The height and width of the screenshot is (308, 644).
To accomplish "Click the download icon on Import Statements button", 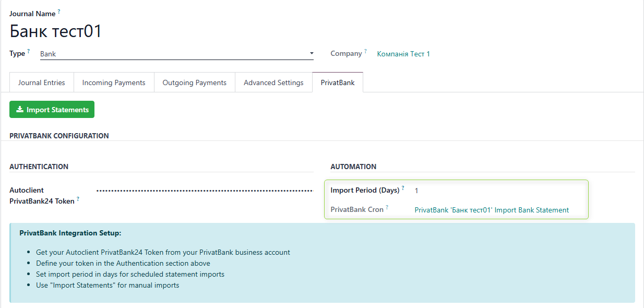I will (x=19, y=109).
